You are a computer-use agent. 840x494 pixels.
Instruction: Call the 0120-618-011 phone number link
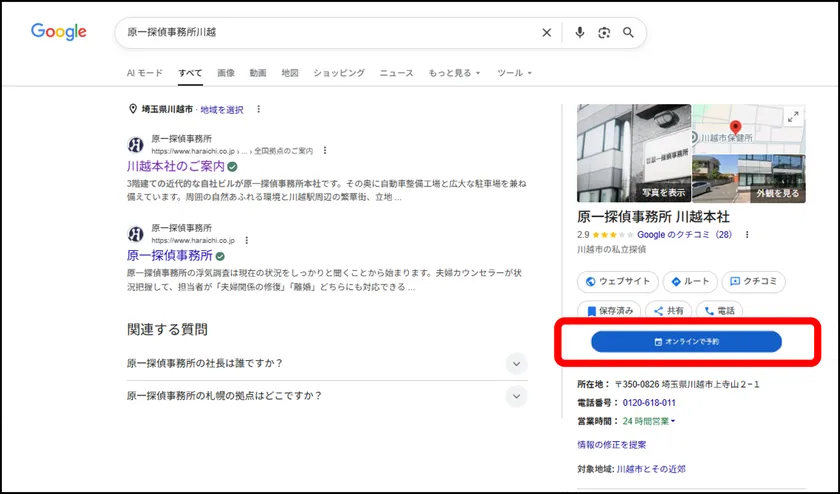(649, 403)
